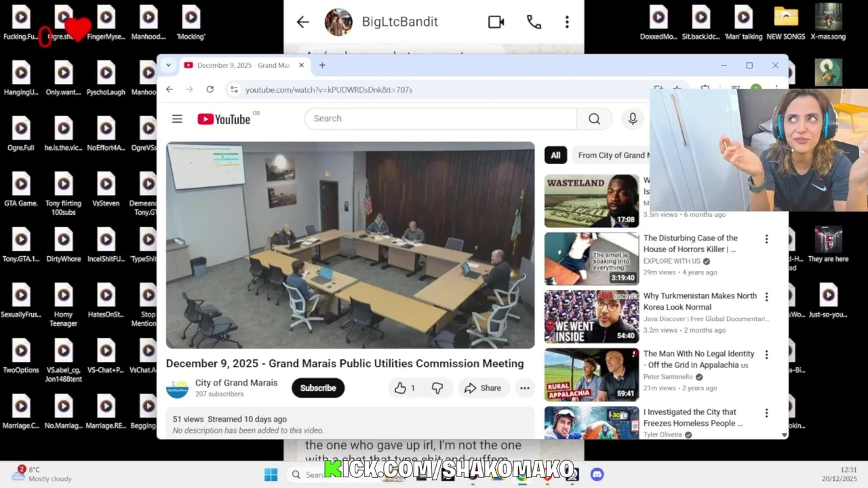This screenshot has width=868, height=488.
Task: Select the Ogre.Full desktop file
Action: (21, 134)
